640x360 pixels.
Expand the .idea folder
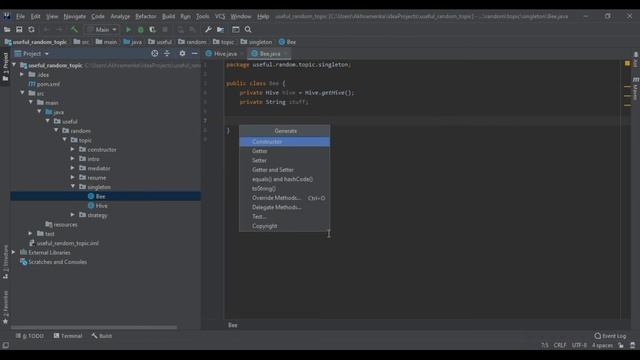coord(22,74)
